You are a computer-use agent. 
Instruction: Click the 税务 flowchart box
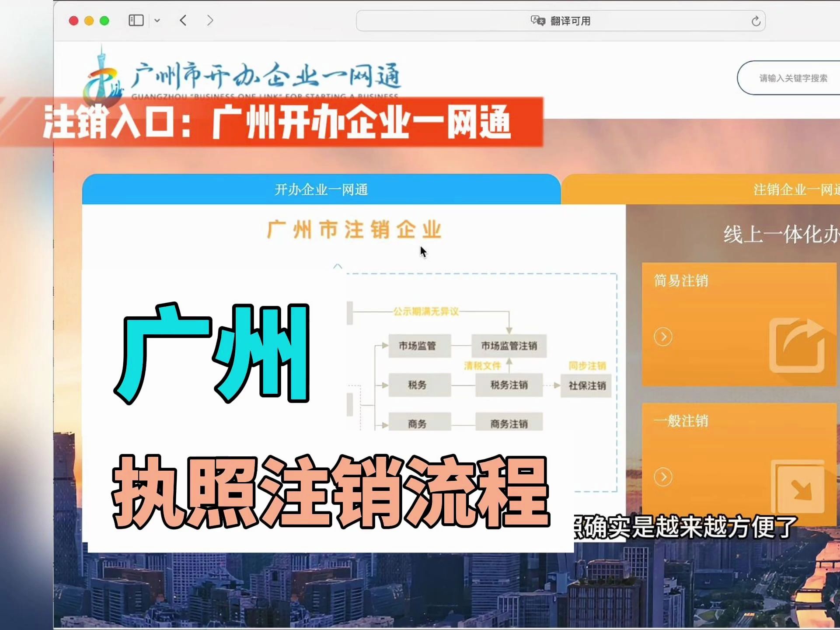click(419, 385)
